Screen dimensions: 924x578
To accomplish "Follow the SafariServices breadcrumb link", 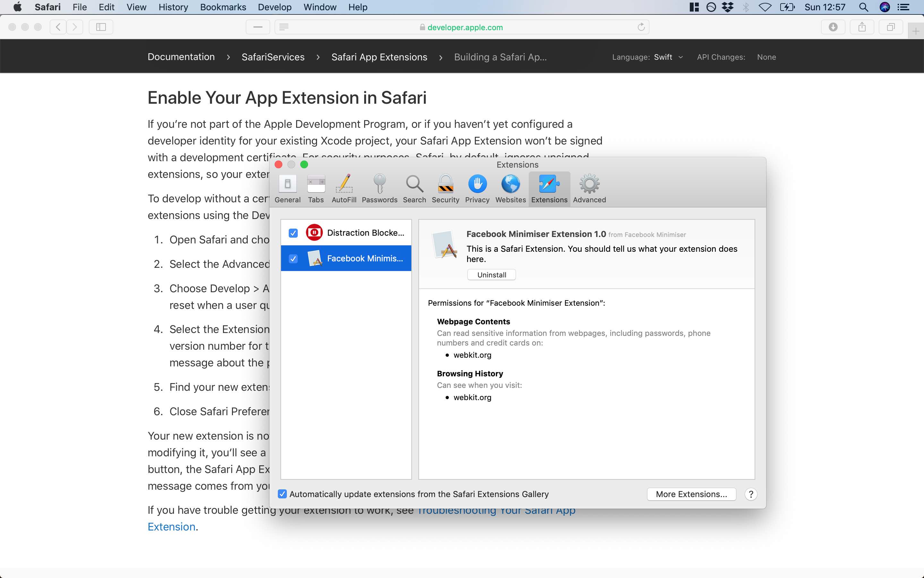I will 273,57.
